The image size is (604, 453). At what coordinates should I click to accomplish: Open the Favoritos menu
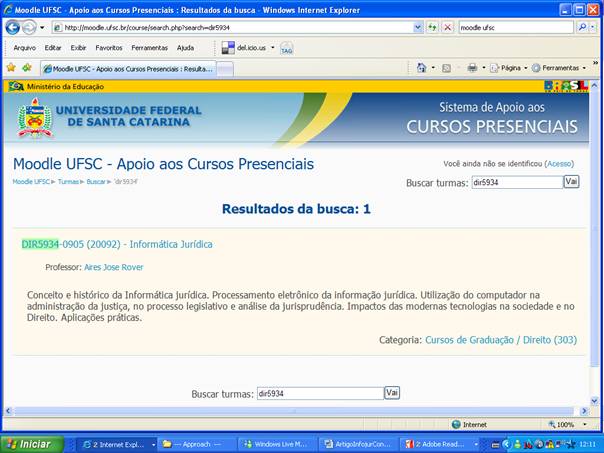109,47
